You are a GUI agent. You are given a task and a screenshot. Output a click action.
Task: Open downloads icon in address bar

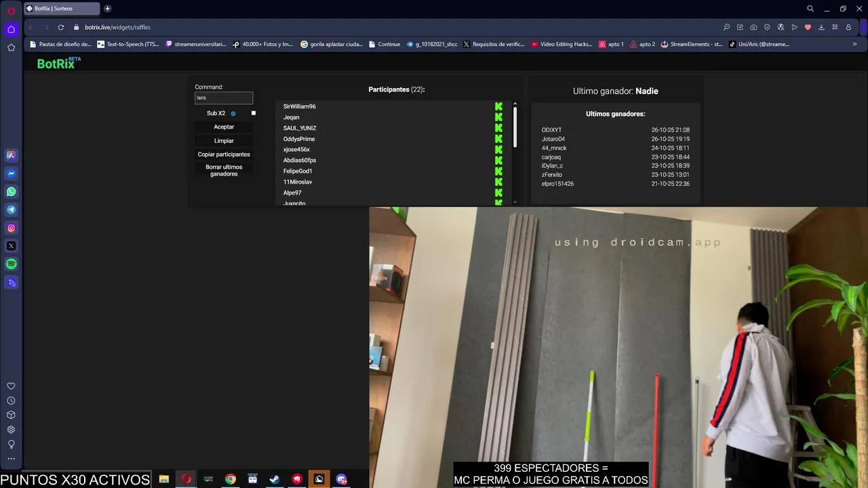pyautogui.click(x=821, y=27)
